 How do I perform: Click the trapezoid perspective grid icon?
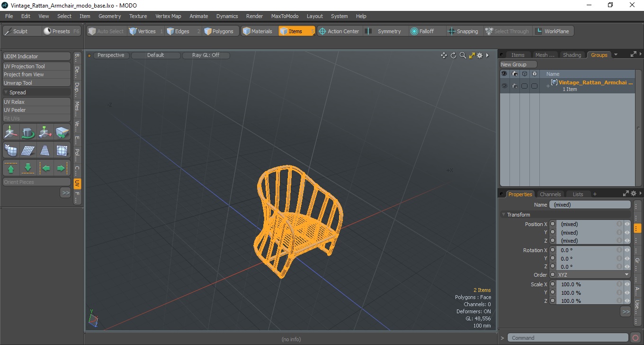(x=45, y=150)
